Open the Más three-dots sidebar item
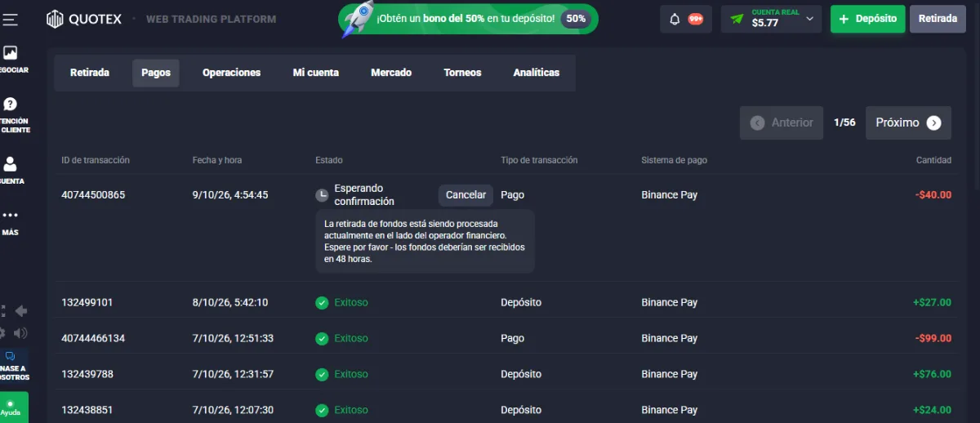Viewport: 980px width, 423px height. tap(11, 221)
